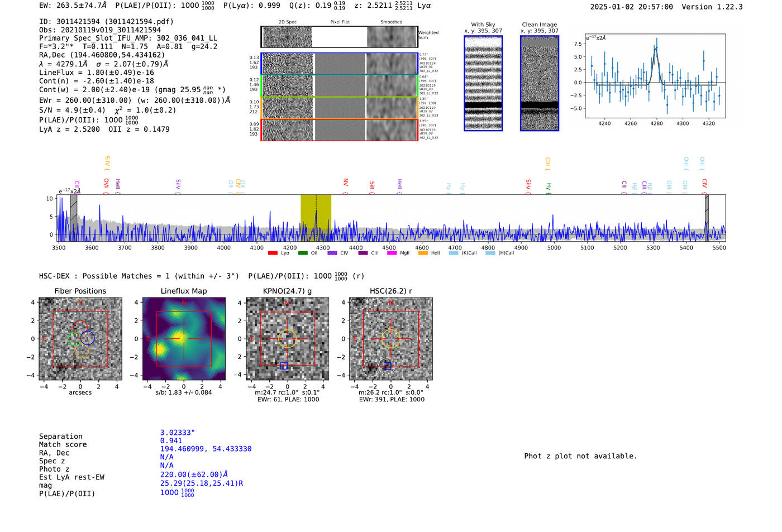
Task: Click the violet CIV legend swatch
Action: click(332, 253)
